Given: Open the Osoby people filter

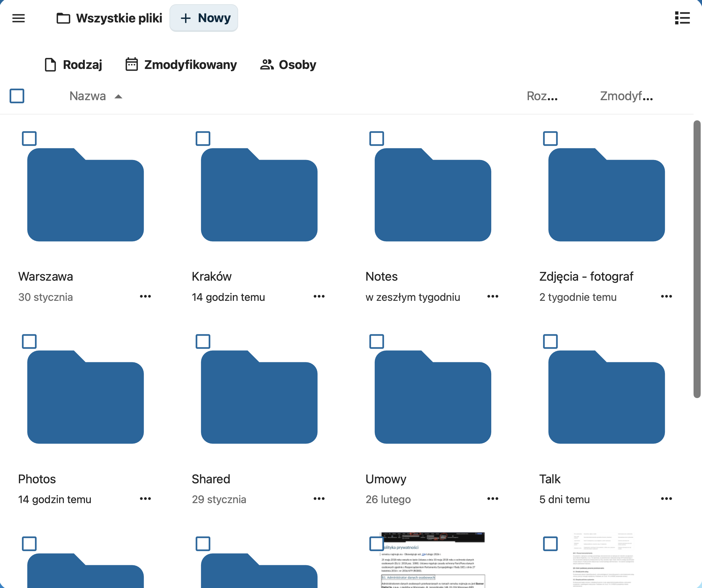Looking at the screenshot, I should tap(288, 64).
